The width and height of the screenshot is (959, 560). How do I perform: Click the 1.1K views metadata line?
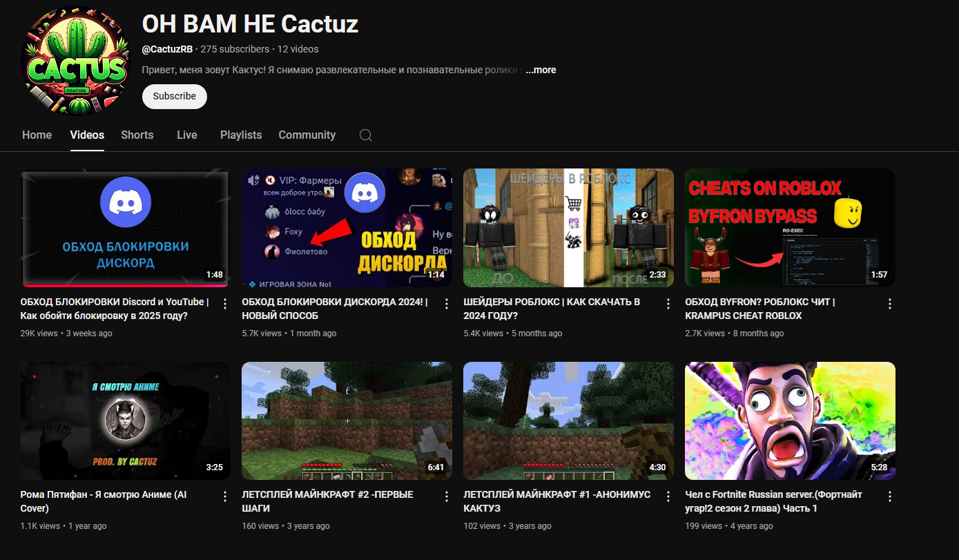(x=64, y=526)
